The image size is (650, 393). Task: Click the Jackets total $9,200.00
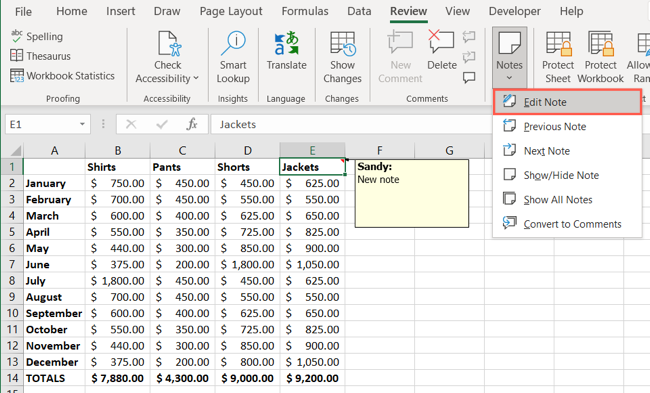312,378
